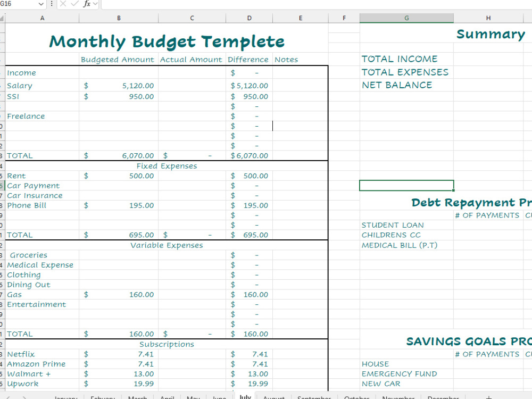This screenshot has height=399, width=532.
Task: Select the 'EMERGENCY FUND' savings row cell
Action: click(x=406, y=374)
